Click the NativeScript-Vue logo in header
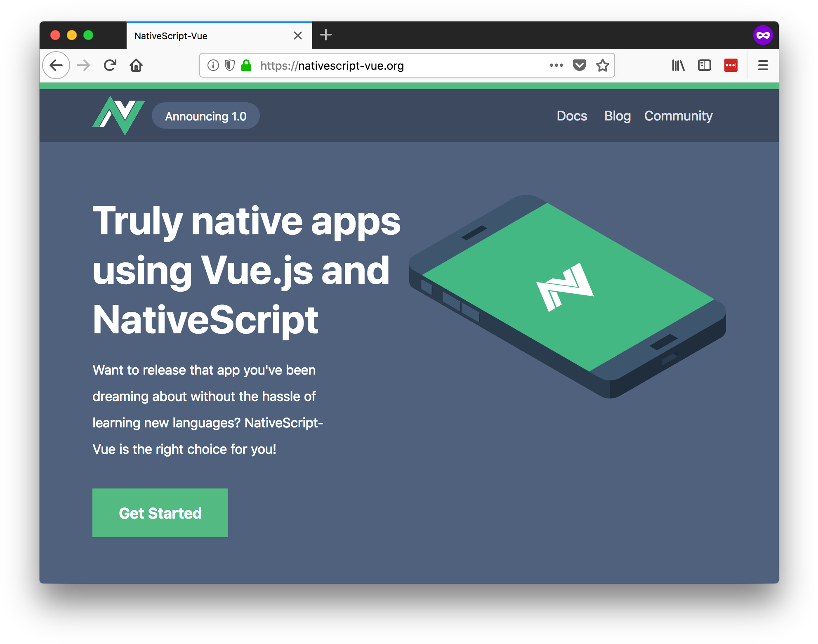818x644 pixels. 119,116
